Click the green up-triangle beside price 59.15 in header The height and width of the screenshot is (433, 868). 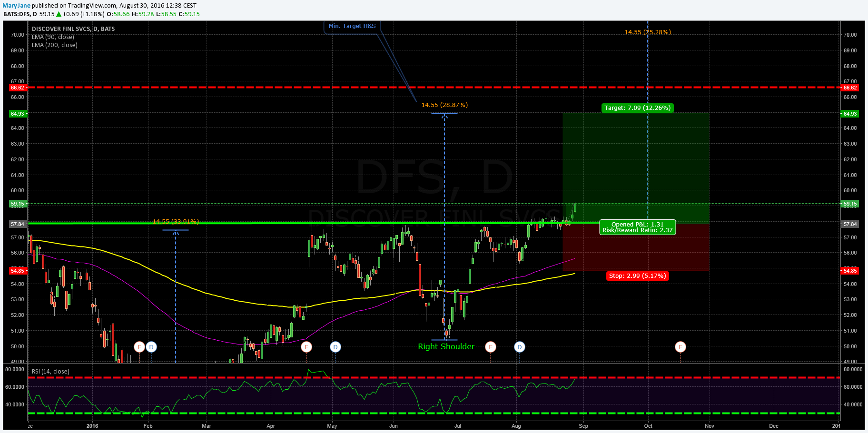pos(59,14)
